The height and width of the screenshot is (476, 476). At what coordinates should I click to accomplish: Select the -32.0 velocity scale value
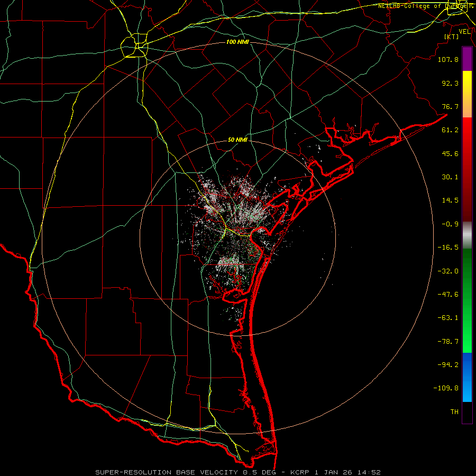[x=448, y=271]
